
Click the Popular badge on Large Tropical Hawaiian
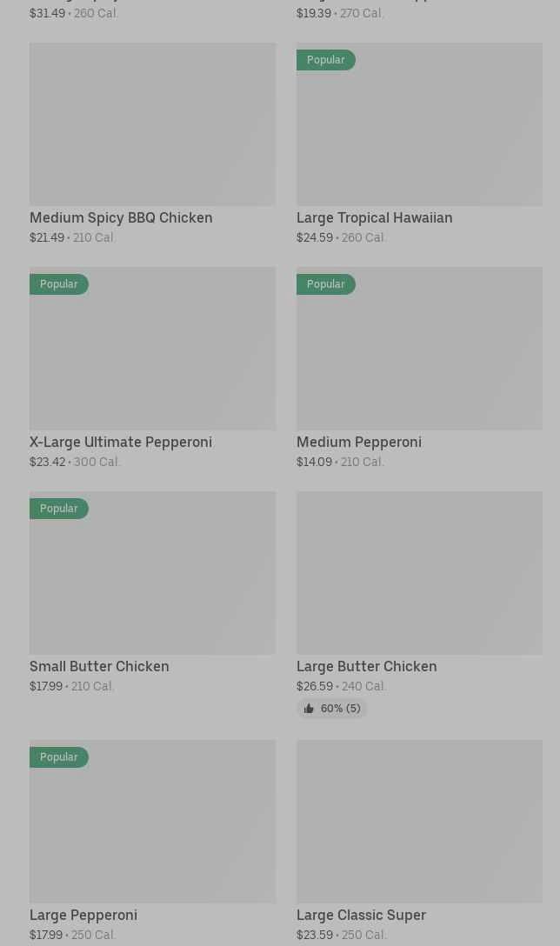(325, 60)
